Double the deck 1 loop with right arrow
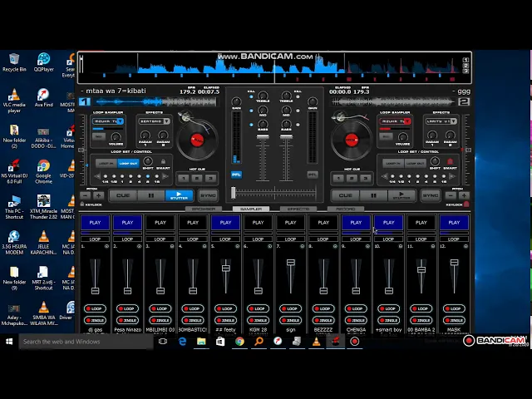The width and height of the screenshot is (532, 399). pyautogui.click(x=165, y=176)
